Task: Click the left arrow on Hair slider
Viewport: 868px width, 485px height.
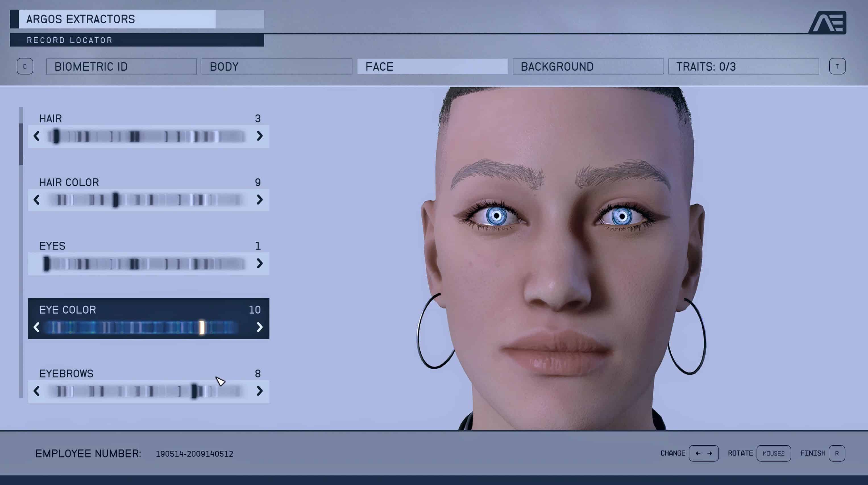Action: [37, 136]
